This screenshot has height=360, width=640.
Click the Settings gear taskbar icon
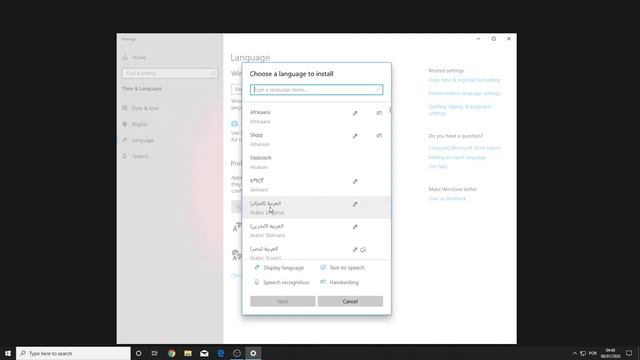pos(253,353)
